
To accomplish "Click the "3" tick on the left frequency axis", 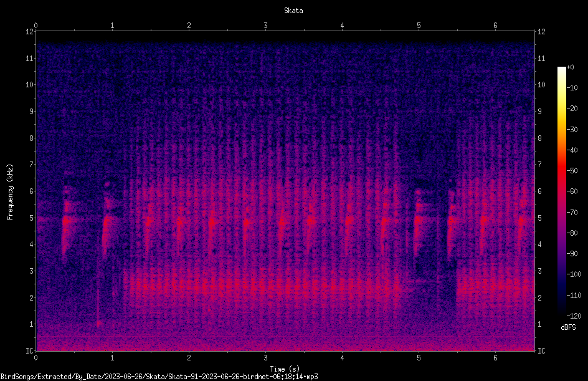I will tap(32, 271).
